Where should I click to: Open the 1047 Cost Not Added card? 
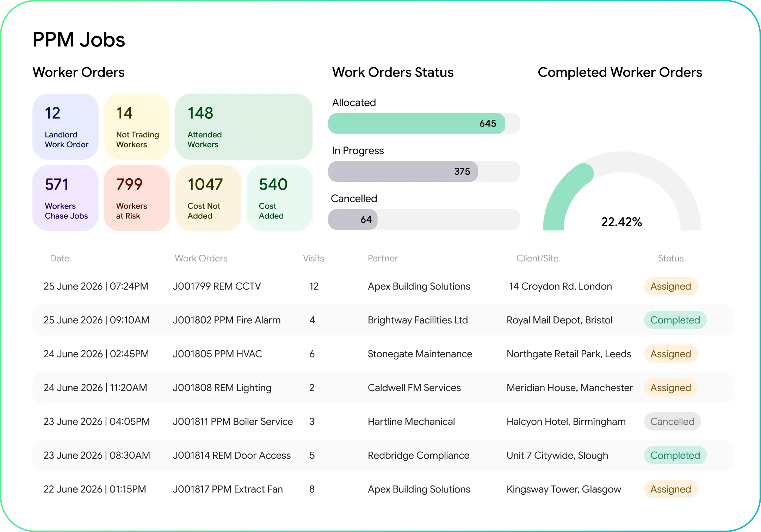tap(208, 198)
